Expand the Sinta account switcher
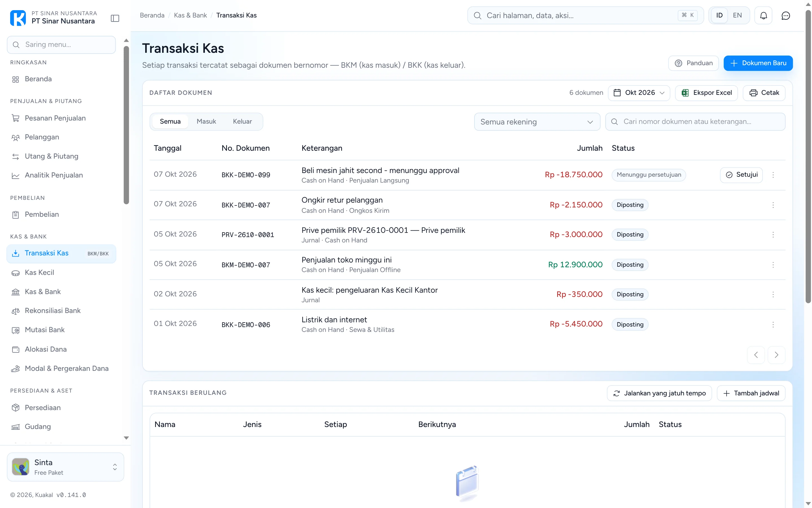Viewport: 812px width, 508px height. 65,467
